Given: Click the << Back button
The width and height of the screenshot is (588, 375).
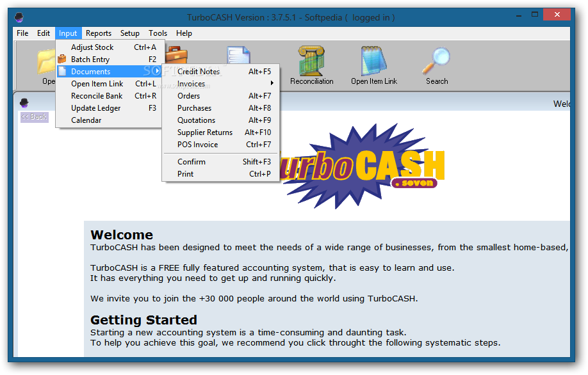Looking at the screenshot, I should (35, 117).
